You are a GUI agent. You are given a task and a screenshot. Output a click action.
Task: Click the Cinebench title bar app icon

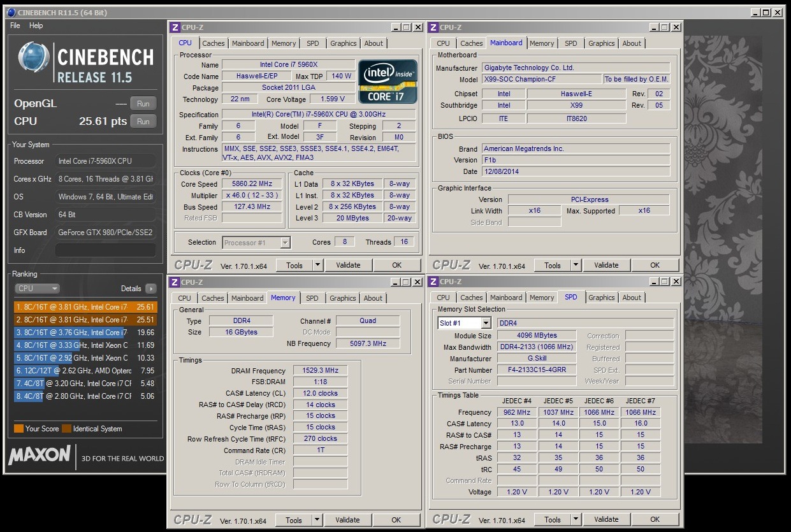(x=11, y=12)
